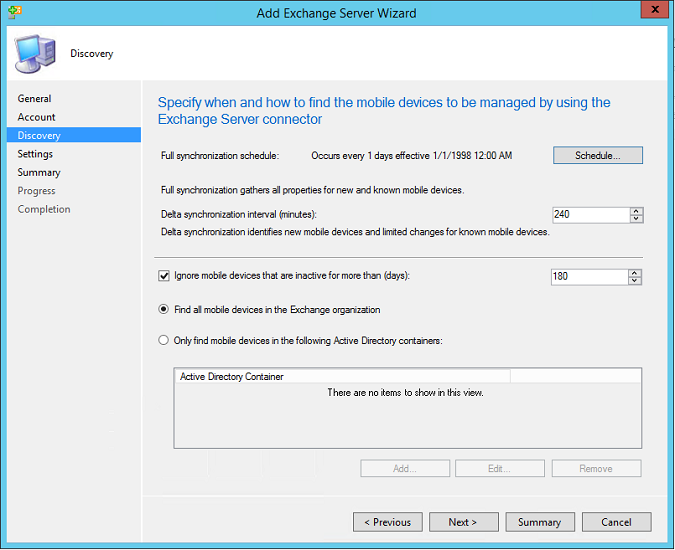Click Completion step in sidebar
The image size is (675, 550).
[x=44, y=209]
